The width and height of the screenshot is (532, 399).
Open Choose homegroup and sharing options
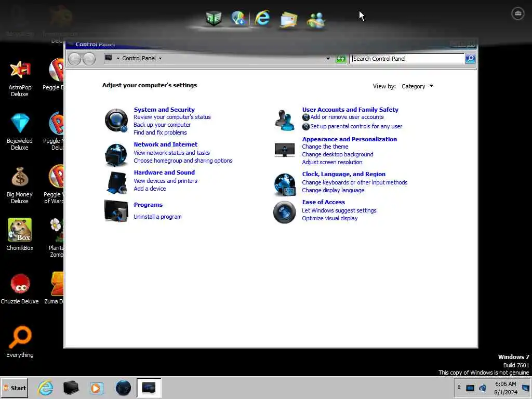[x=183, y=161]
